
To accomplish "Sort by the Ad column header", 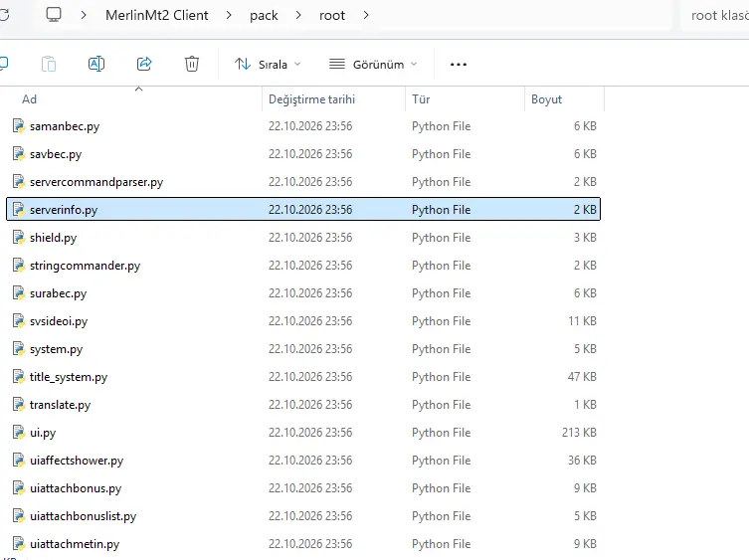I will [x=131, y=99].
